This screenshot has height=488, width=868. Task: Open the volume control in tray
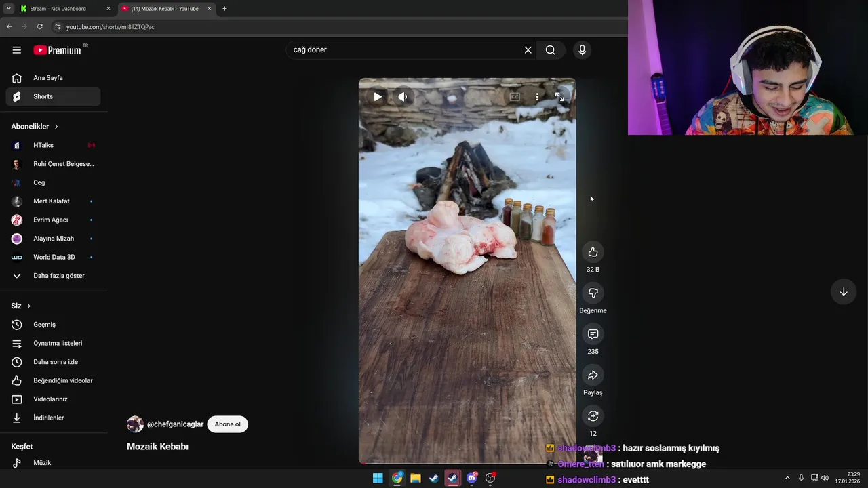[x=825, y=478]
